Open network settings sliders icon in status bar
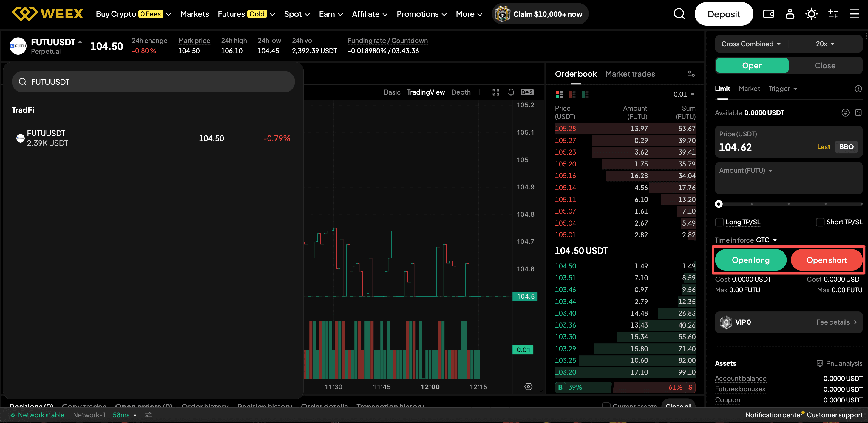868x423 pixels. tap(148, 415)
